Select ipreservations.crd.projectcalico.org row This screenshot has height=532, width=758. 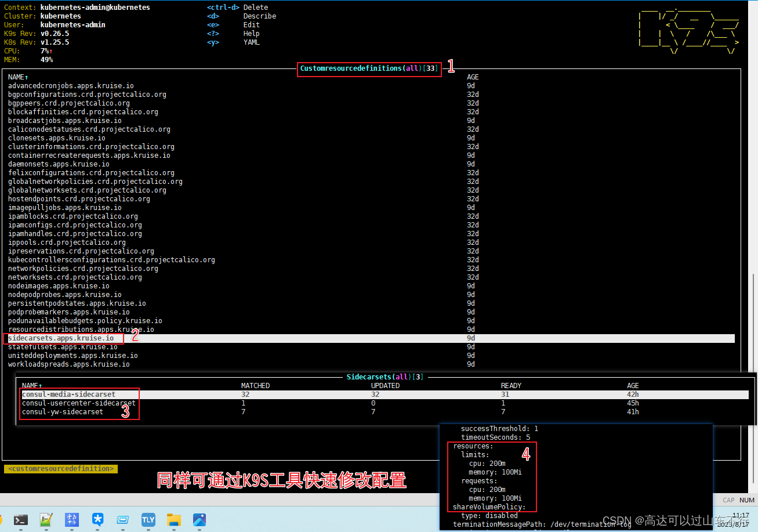pos(371,251)
